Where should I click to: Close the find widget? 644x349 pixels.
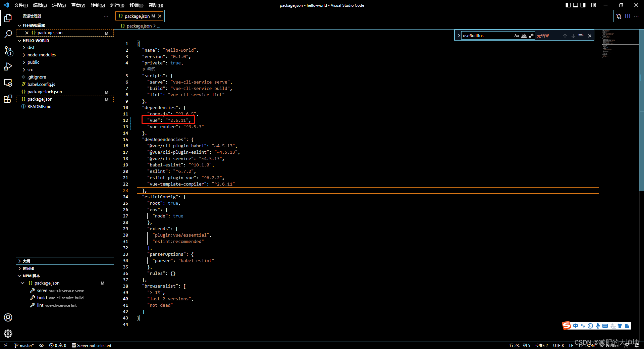(590, 36)
